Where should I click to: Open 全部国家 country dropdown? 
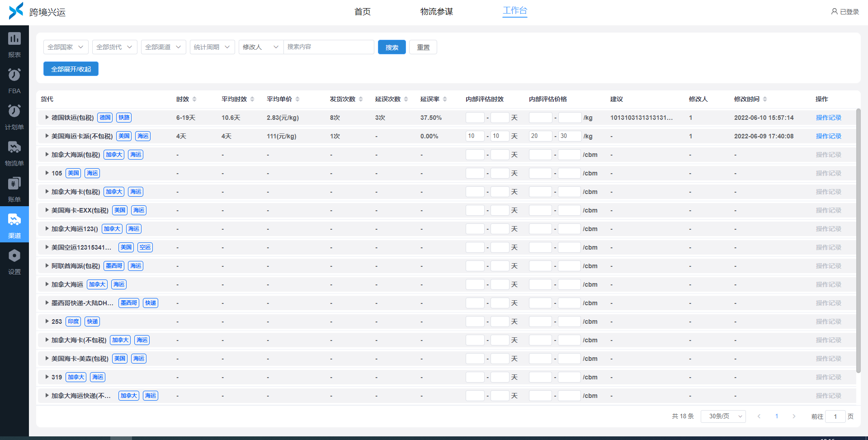[x=66, y=47]
